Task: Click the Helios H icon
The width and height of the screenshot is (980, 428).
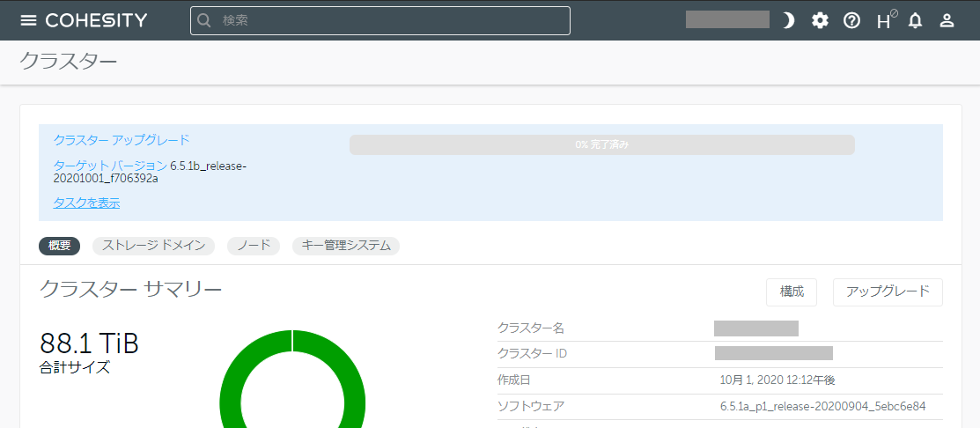Action: [x=886, y=20]
